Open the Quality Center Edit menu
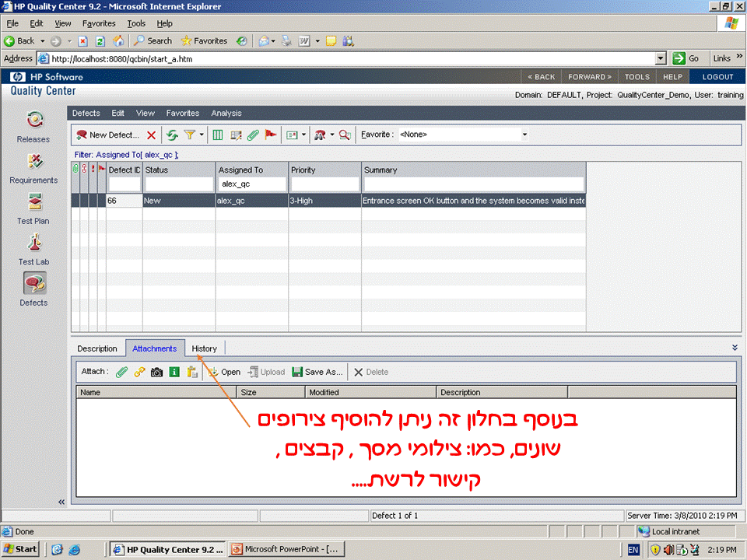The height and width of the screenshot is (560, 747). tap(117, 113)
